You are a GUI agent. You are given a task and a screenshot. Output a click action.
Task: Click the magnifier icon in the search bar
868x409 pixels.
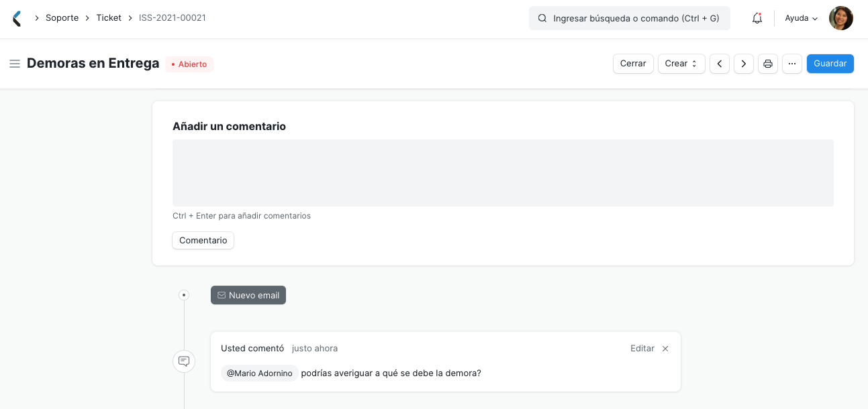542,18
